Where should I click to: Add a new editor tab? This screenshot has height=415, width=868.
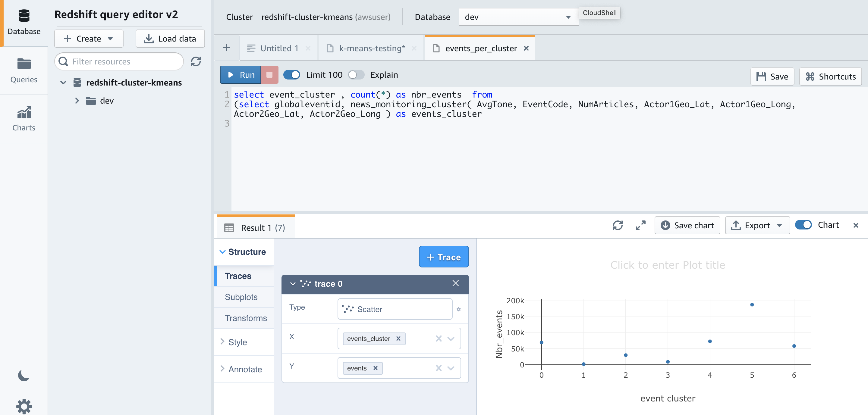(227, 48)
